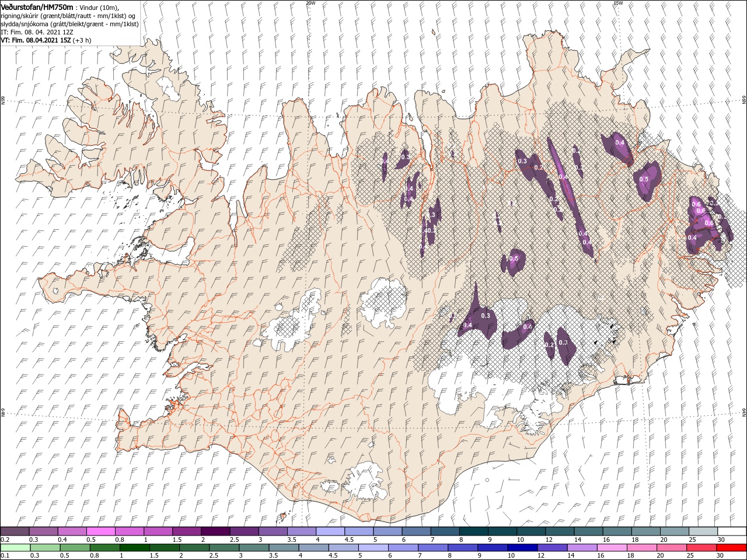This screenshot has width=747, height=560.
Task: Click the darkest green rain swatch at 1
Action: 135,548
